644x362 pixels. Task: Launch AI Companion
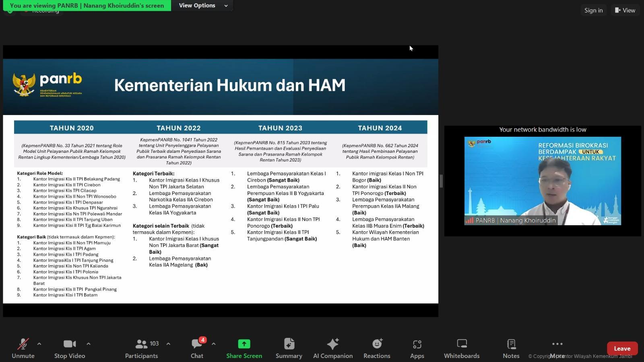[x=333, y=348]
